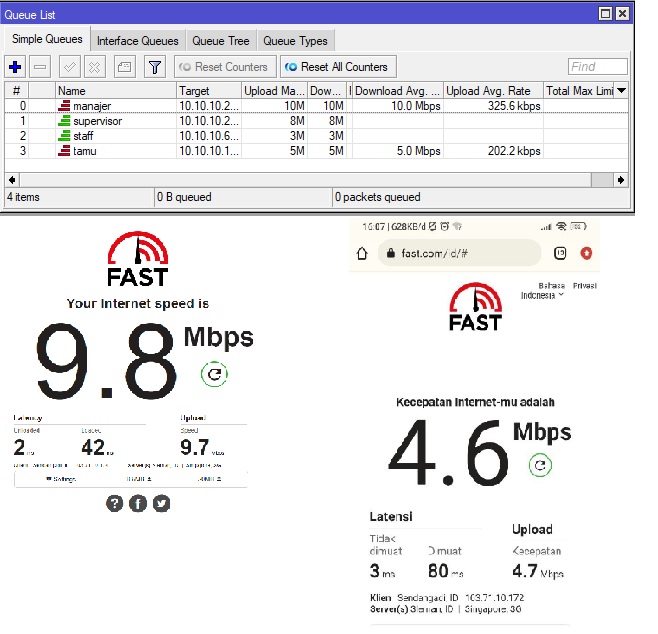
Task: Click the Reset All Counters button
Action: (x=338, y=67)
